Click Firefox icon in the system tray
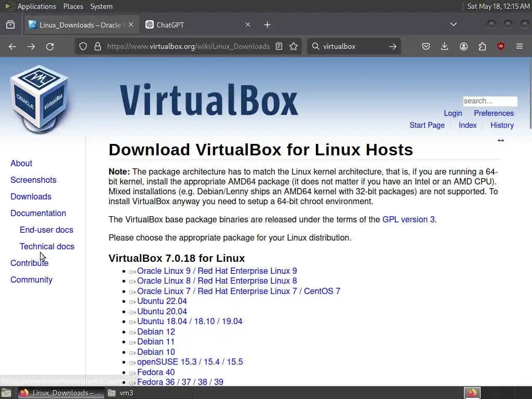This screenshot has width=532, height=399. (x=472, y=393)
